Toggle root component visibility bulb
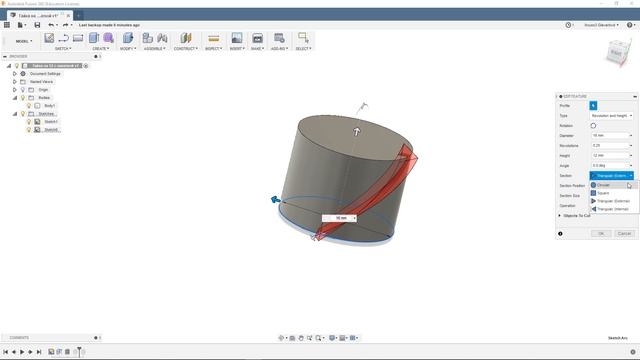The image size is (640, 360). click(17, 66)
